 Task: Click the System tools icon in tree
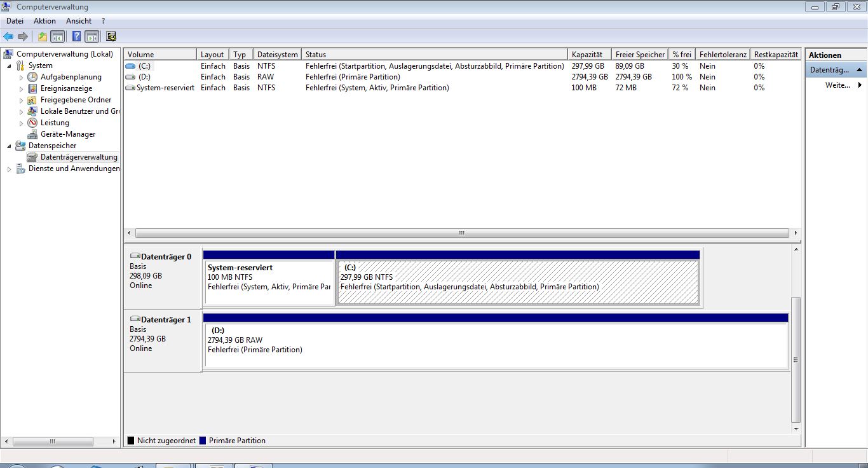(20, 65)
